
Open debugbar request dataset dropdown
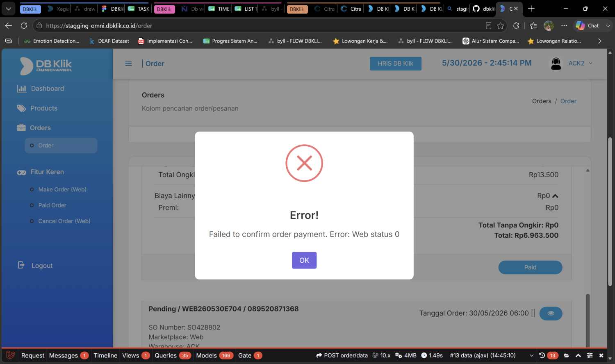click(492, 355)
